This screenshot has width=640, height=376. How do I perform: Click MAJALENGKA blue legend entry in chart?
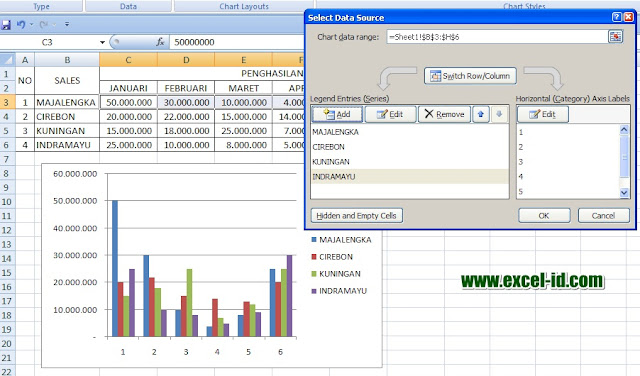click(341, 240)
